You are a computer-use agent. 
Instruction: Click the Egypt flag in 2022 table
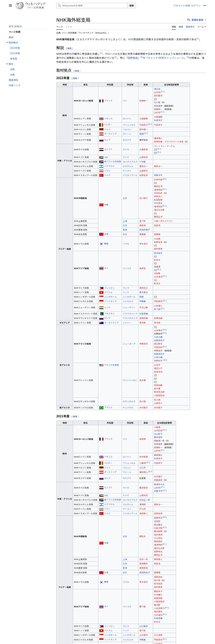pyautogui.click(x=101, y=149)
